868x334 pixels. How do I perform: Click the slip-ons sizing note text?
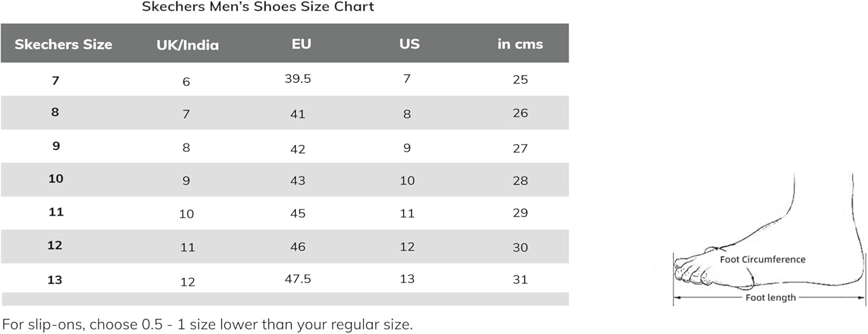point(207,324)
